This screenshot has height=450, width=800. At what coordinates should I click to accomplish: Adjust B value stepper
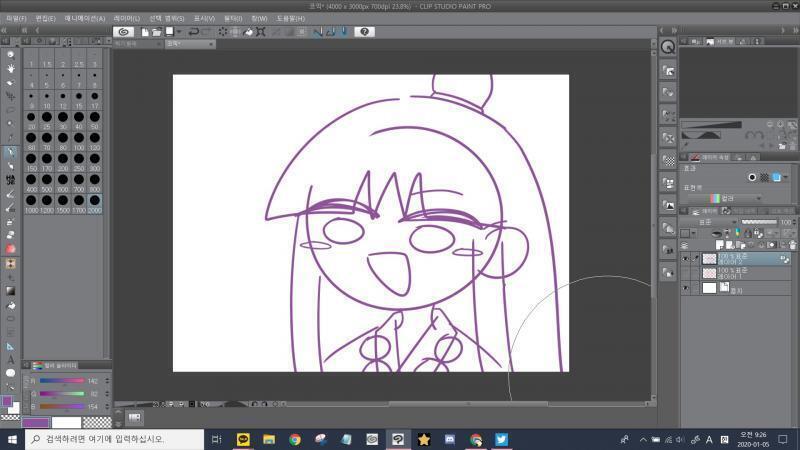(x=107, y=407)
